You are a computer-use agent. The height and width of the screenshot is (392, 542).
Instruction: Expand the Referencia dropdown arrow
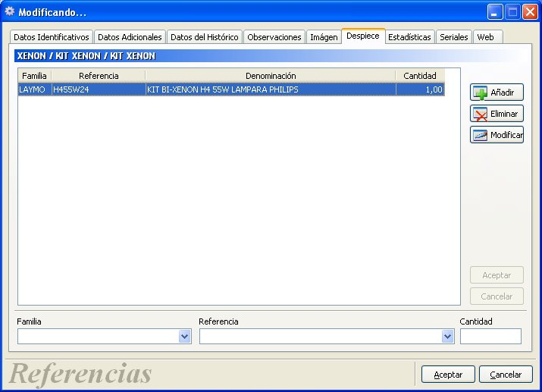pos(448,337)
